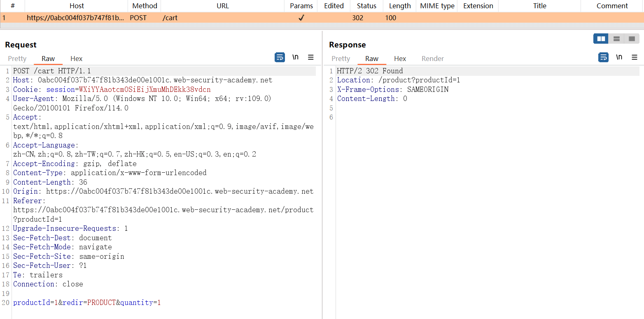Toggle word wrap in the Request panel
This screenshot has width=644, height=319.
point(280,57)
